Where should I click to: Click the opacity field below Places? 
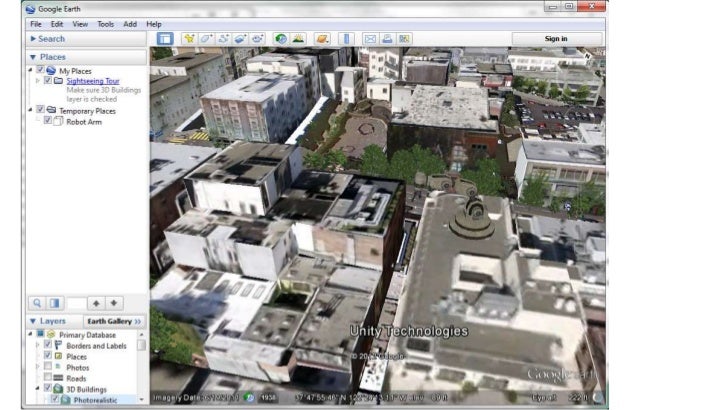pyautogui.click(x=76, y=303)
